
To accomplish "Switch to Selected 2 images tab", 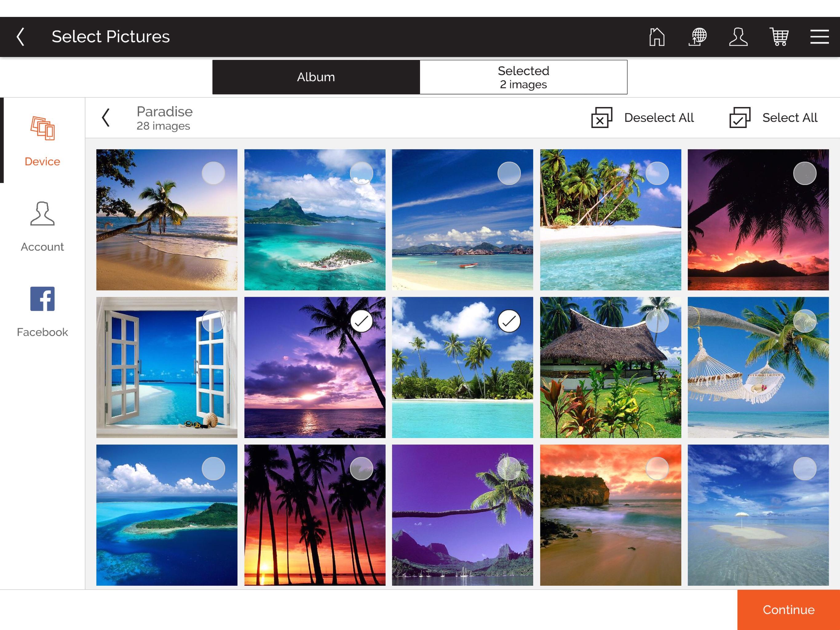I will [523, 77].
